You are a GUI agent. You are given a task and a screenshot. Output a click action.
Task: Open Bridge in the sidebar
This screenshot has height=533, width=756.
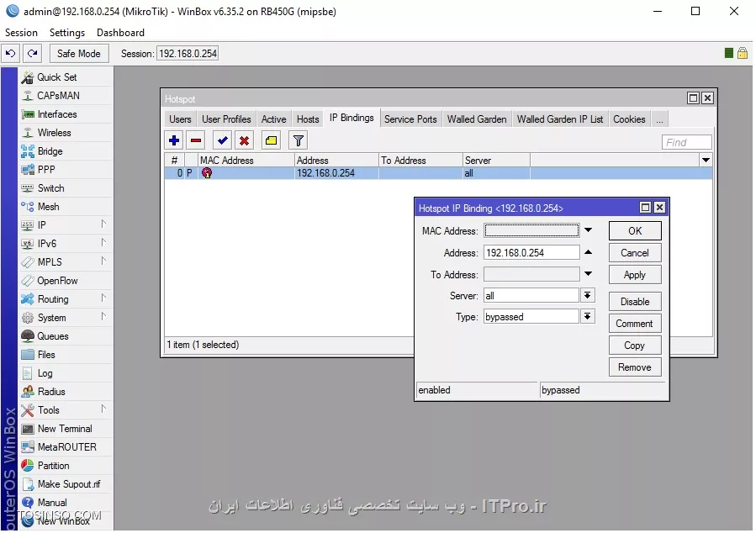pos(65,151)
